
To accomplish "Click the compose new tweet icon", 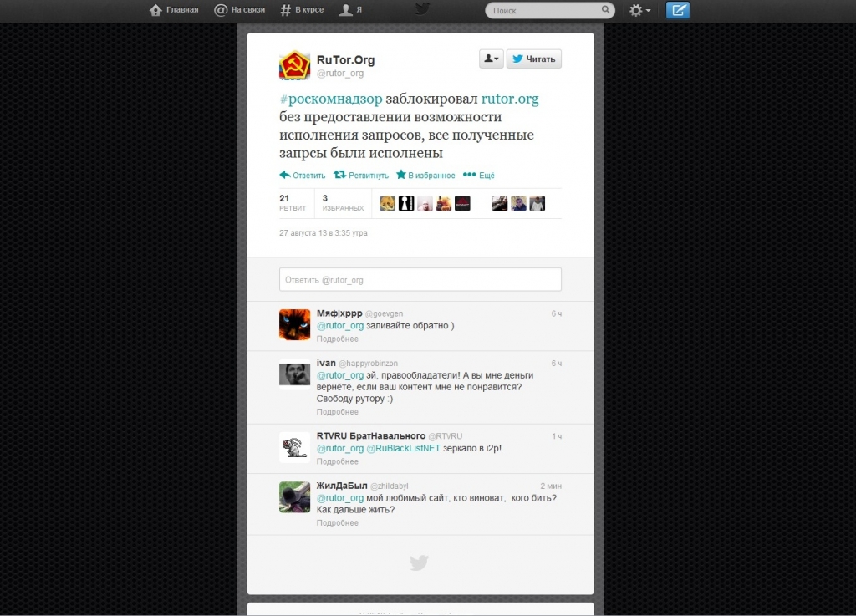I will pyautogui.click(x=678, y=10).
